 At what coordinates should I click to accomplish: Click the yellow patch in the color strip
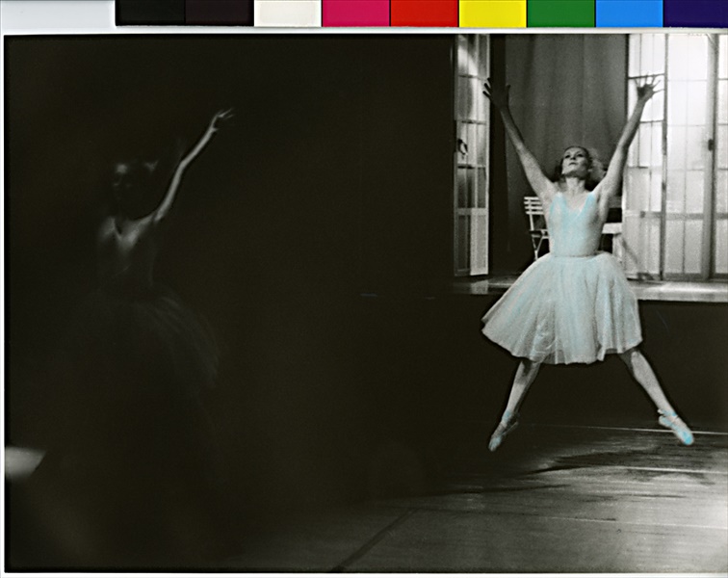point(493,13)
